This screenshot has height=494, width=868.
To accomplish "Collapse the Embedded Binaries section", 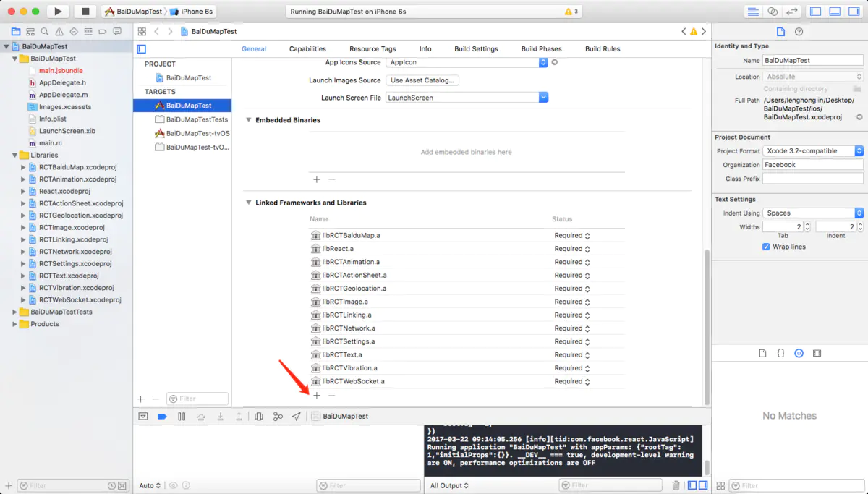I will 248,120.
